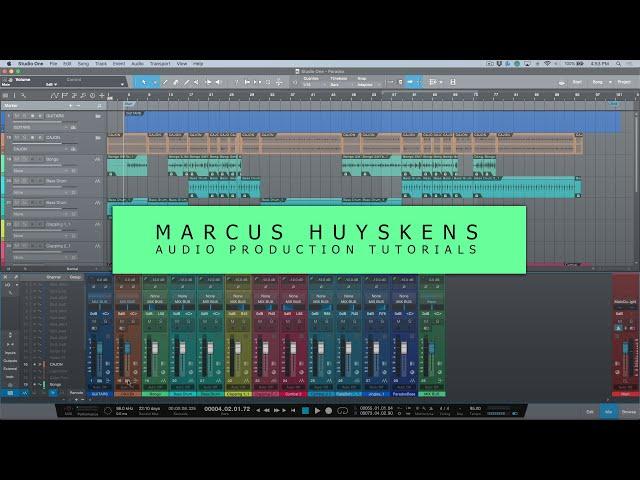
Task: Open the Apple menu
Action: [x=9, y=64]
